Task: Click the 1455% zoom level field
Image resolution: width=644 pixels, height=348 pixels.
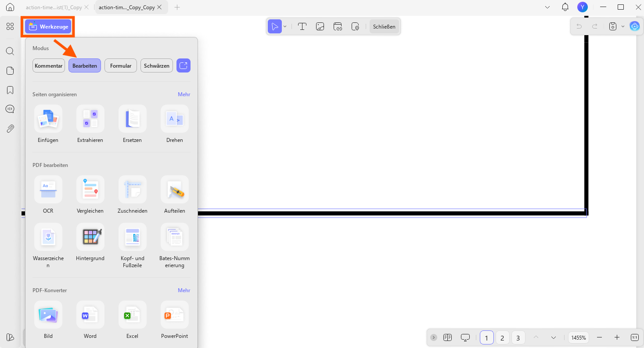Action: click(x=579, y=337)
